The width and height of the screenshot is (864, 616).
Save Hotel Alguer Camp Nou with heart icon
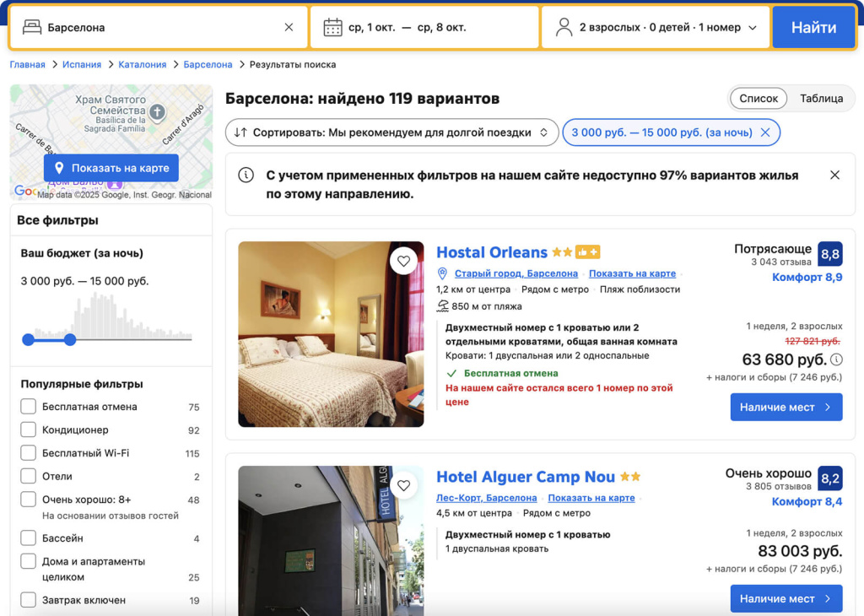click(x=404, y=485)
